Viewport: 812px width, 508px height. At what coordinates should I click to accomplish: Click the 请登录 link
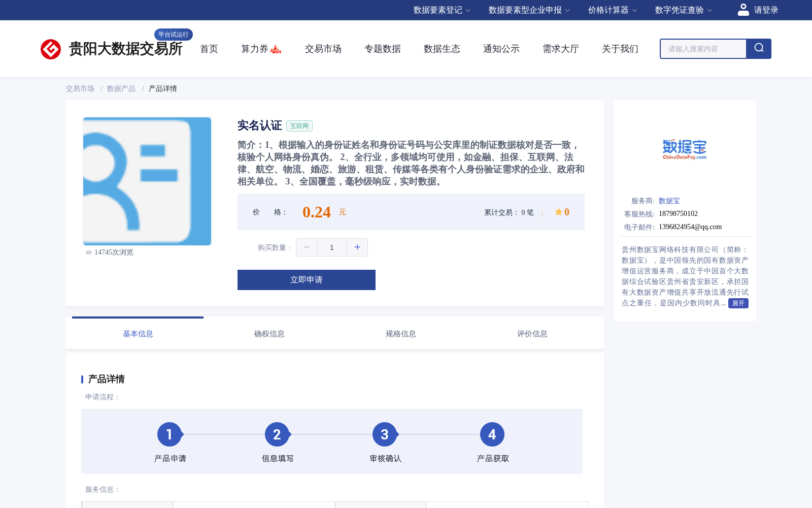[x=766, y=10]
